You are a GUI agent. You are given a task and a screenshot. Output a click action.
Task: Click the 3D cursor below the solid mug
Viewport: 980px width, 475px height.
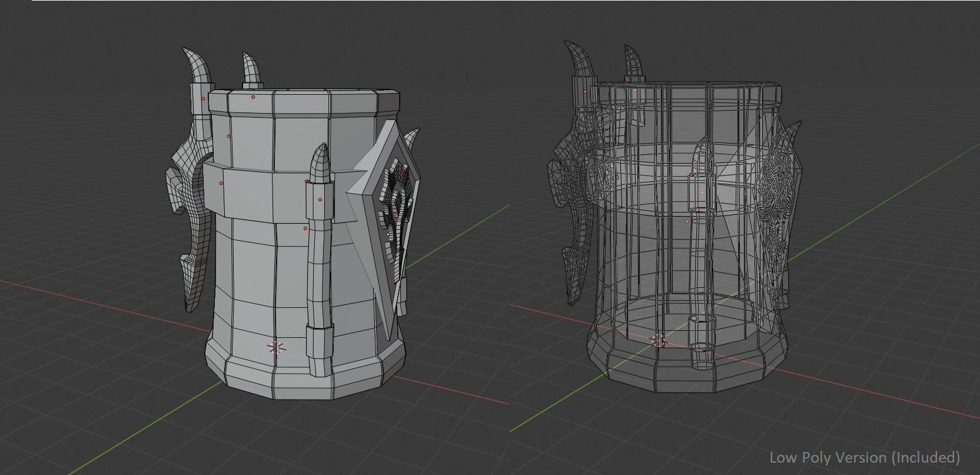coord(276,347)
